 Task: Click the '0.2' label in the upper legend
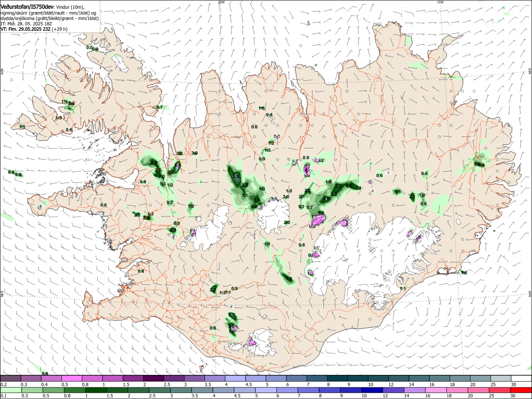tap(3, 384)
